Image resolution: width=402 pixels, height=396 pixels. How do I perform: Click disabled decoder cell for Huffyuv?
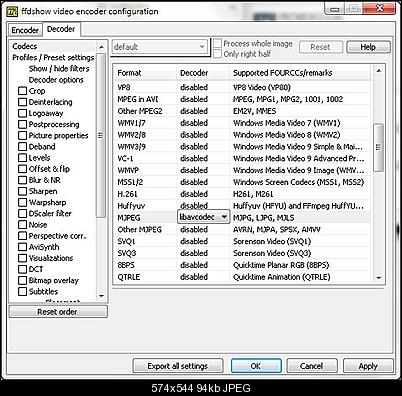pos(194,205)
